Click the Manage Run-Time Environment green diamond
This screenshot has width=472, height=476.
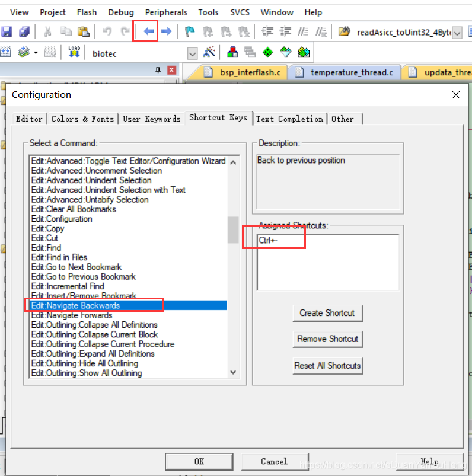pyautogui.click(x=267, y=53)
